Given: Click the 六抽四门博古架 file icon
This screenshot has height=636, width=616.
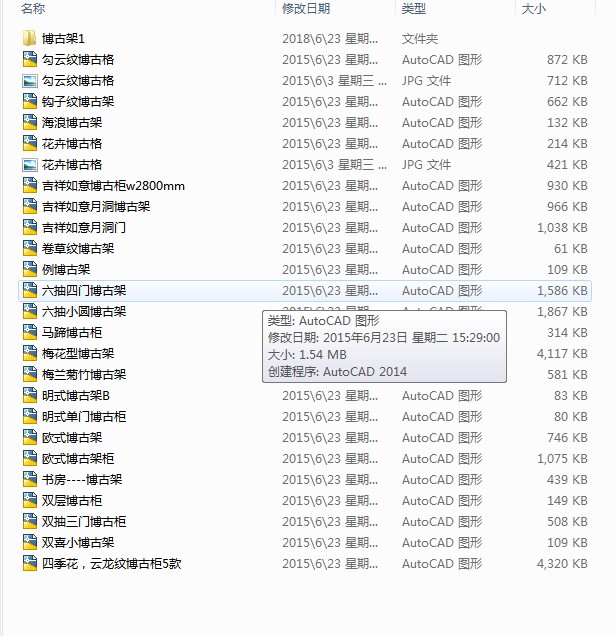Looking at the screenshot, I should coord(29,290).
